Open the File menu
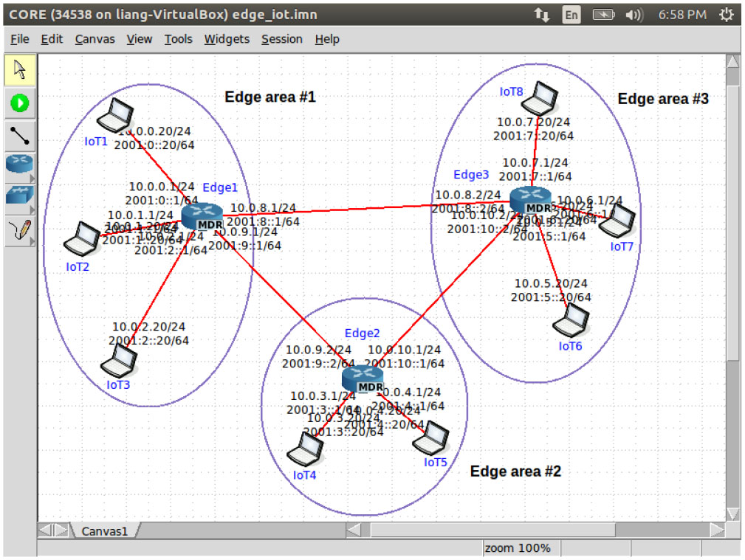 click(20, 39)
